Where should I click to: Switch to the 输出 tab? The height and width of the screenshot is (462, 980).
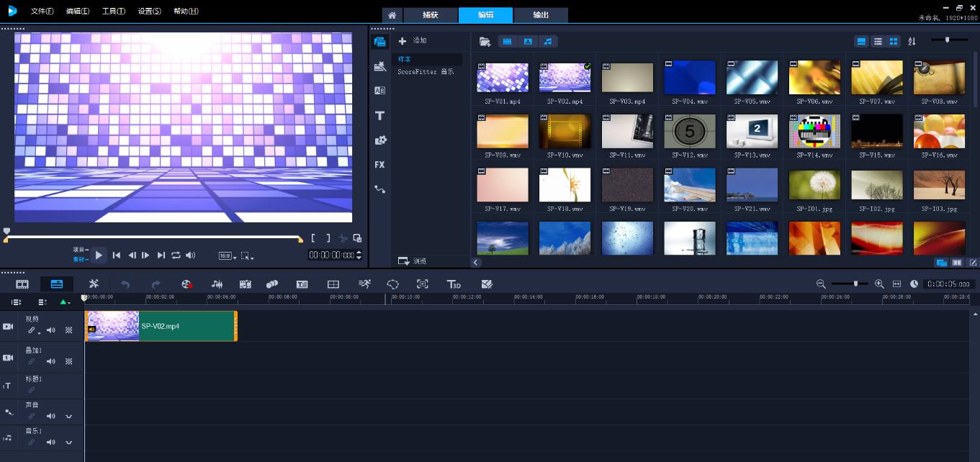point(540,15)
